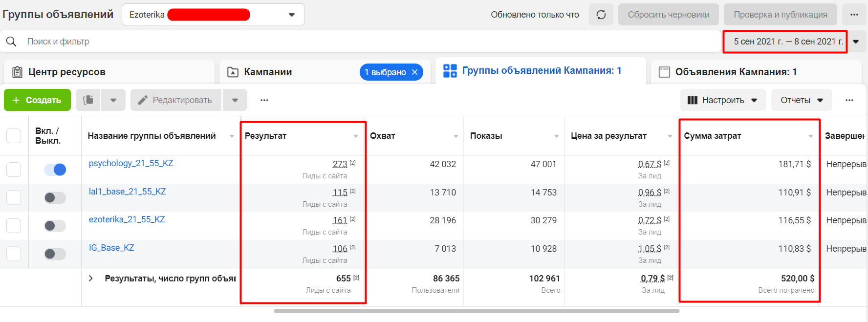
Task: Click the refresh data icon
Action: point(601,15)
